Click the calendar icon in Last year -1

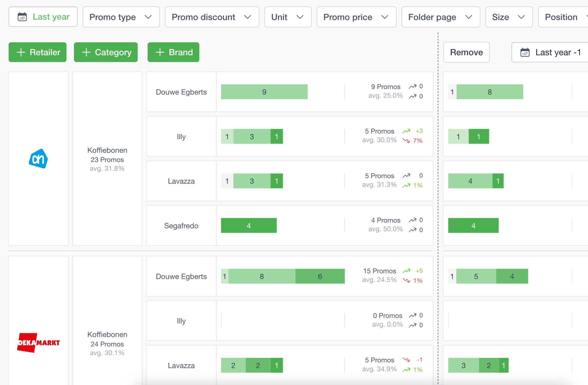525,52
